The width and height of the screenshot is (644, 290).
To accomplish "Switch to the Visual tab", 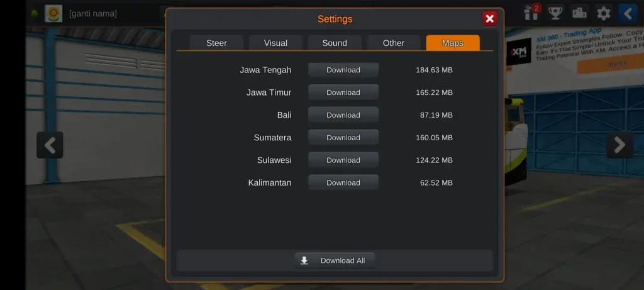I will (x=275, y=43).
